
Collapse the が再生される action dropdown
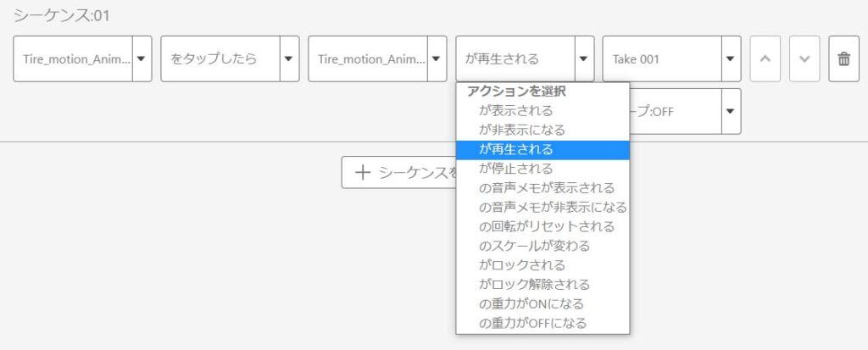(x=525, y=58)
